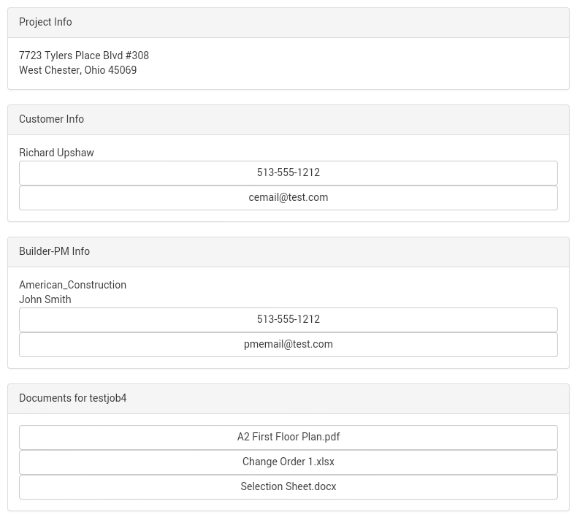
Task: Email the customer at cemail@test.com
Action: (x=288, y=198)
